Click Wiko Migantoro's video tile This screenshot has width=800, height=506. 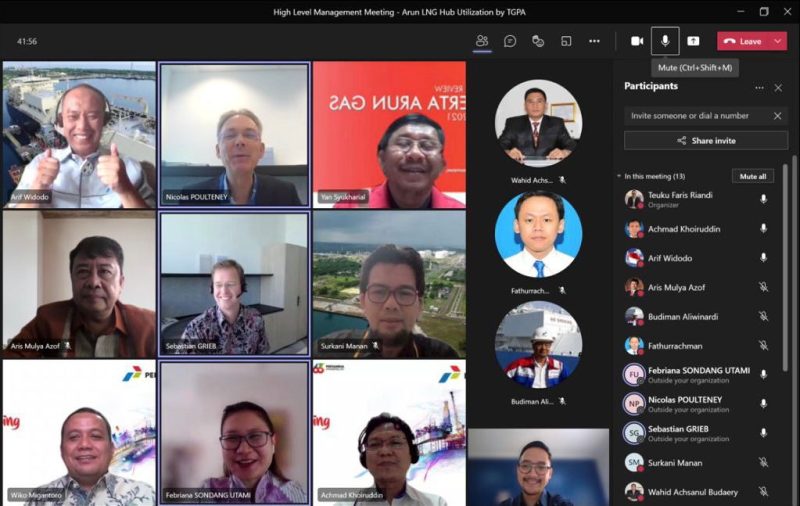tap(79, 433)
